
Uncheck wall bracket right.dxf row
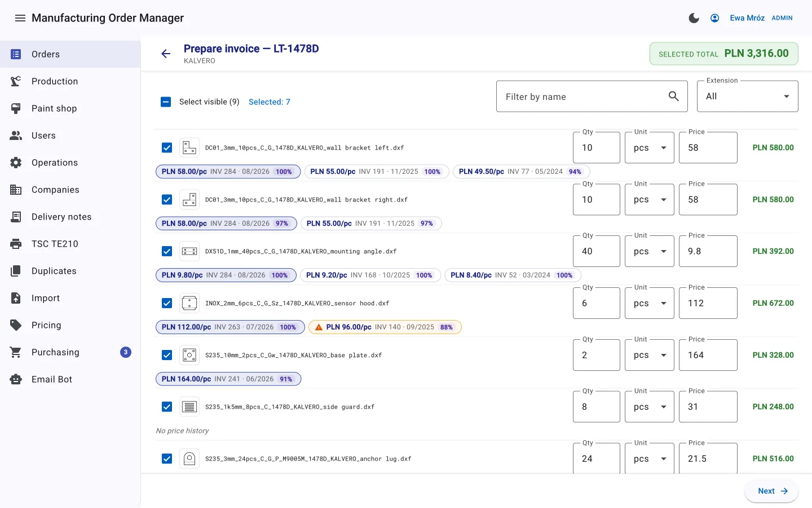167,200
